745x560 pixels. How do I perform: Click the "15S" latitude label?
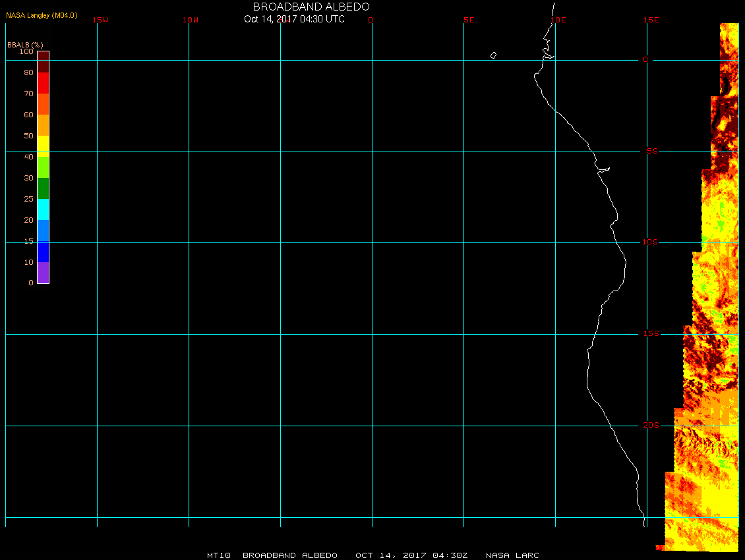[x=651, y=333]
